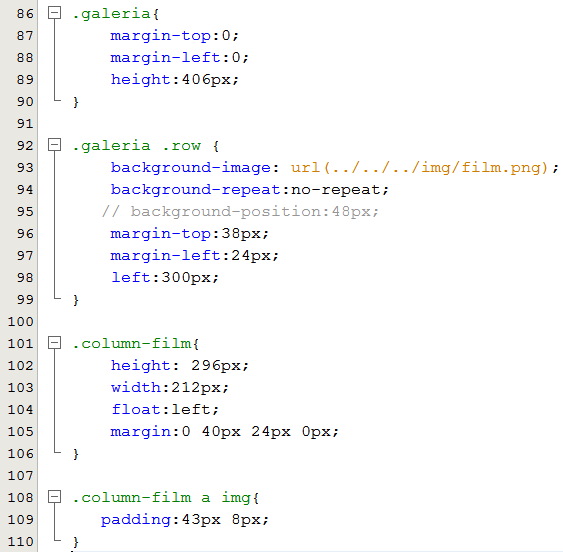Click the closing brace on line 99

[x=75, y=300]
